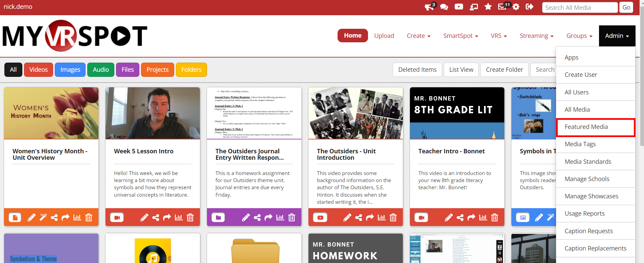Click the Search All Media input field

pyautogui.click(x=580, y=7)
